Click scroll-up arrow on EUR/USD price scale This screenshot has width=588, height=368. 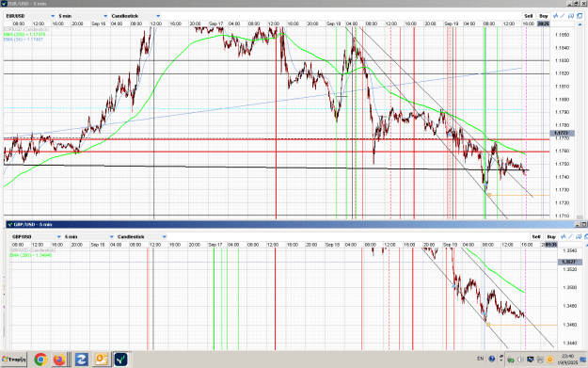point(580,24)
